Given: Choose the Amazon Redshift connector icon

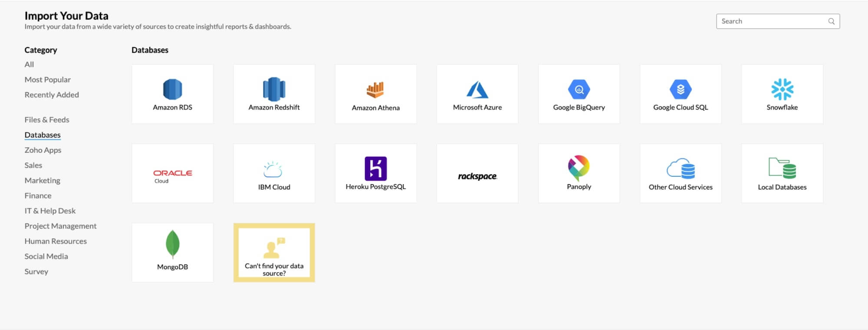Looking at the screenshot, I should [x=274, y=89].
